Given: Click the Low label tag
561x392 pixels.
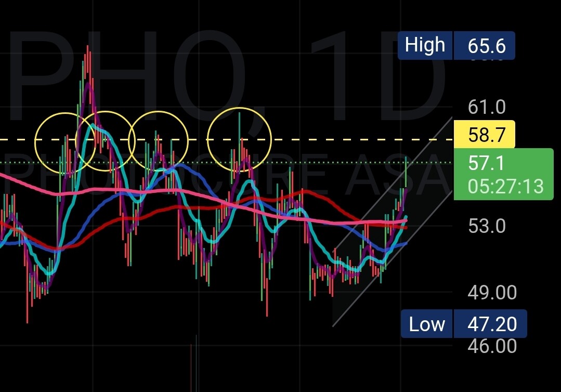Looking at the screenshot, I should [x=427, y=324].
